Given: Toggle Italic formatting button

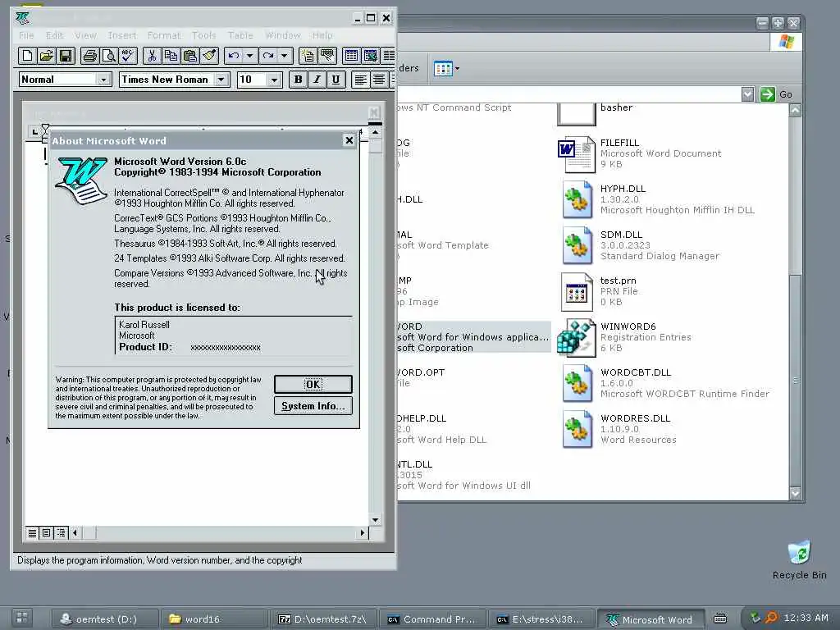Looking at the screenshot, I should coord(317,80).
